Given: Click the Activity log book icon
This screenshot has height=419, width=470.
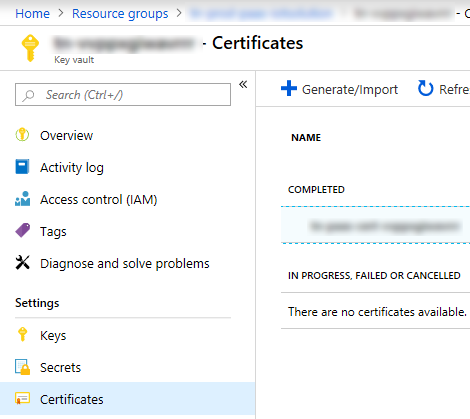Looking at the screenshot, I should coord(22,167).
